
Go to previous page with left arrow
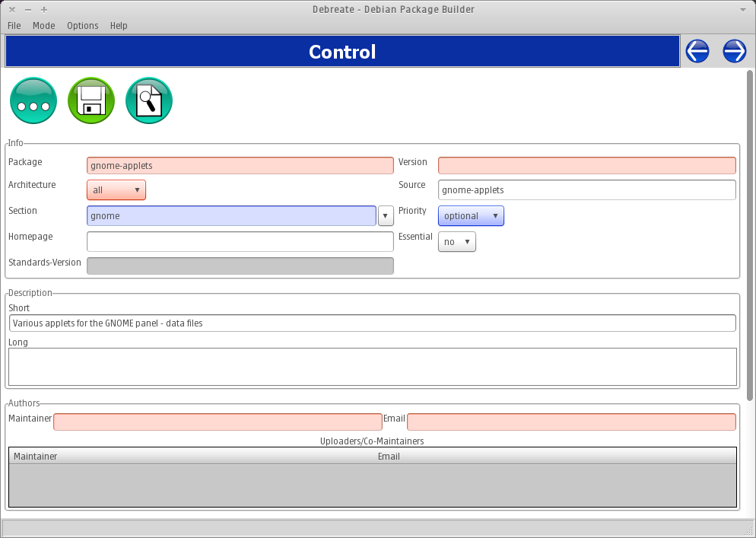pyautogui.click(x=697, y=51)
